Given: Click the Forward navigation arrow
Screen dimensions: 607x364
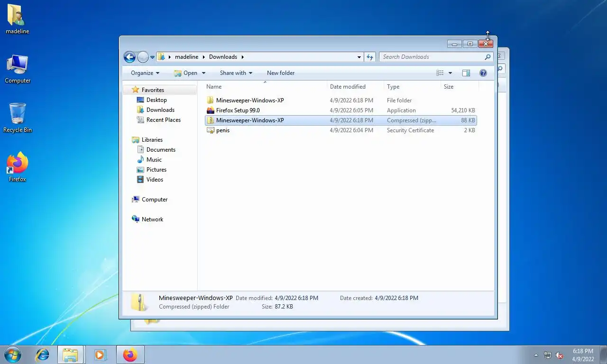Looking at the screenshot, I should point(143,57).
